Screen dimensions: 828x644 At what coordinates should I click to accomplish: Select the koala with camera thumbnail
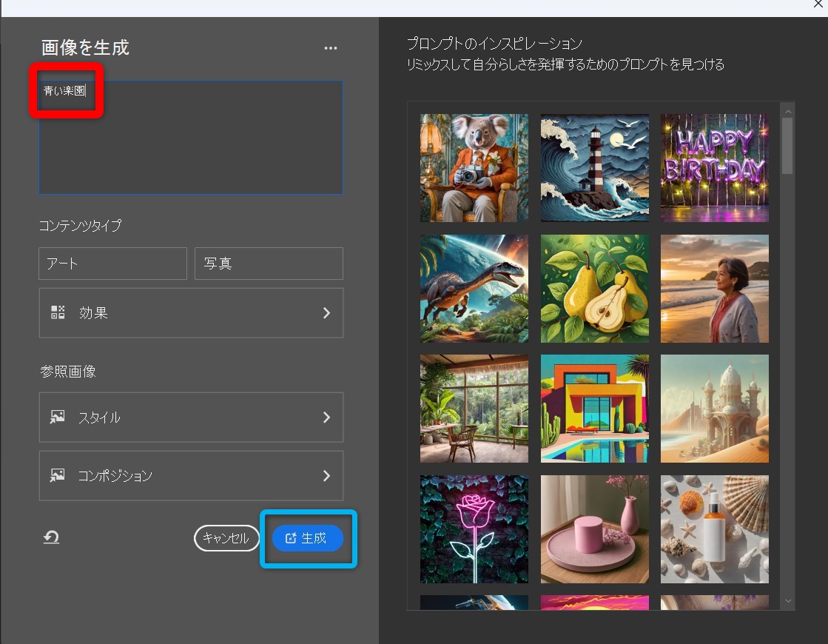coord(474,168)
